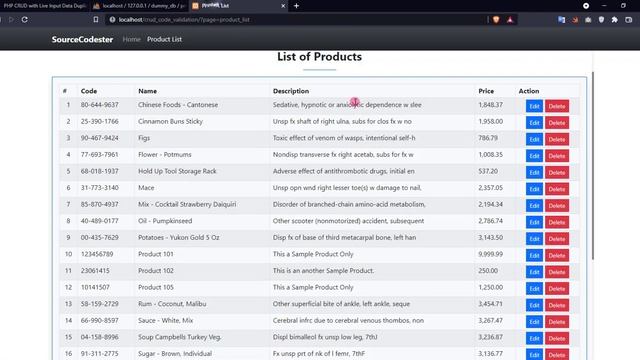Edit the Chinese Foods - Cantonese product
This screenshot has height=360, width=640.
click(x=534, y=106)
